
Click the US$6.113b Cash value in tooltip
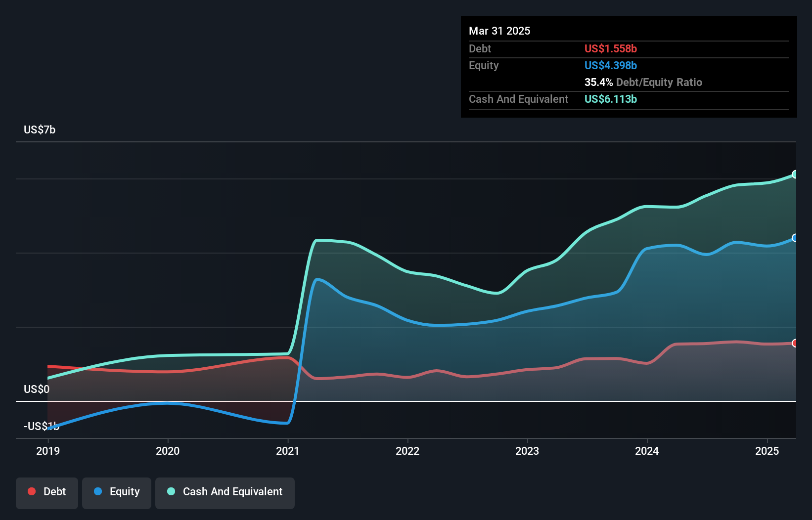tap(610, 99)
